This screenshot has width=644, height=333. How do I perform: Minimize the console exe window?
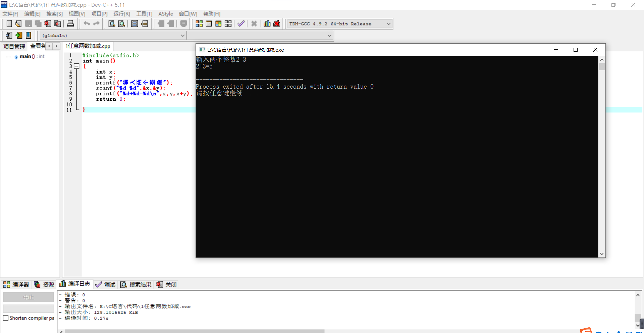556,50
